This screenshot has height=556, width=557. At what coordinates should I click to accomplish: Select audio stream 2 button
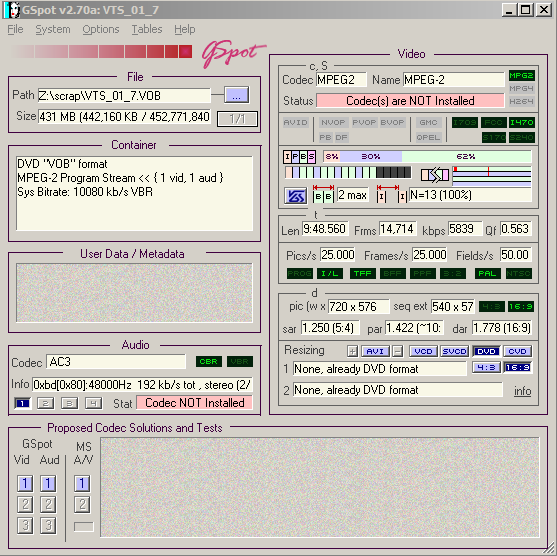[46, 403]
